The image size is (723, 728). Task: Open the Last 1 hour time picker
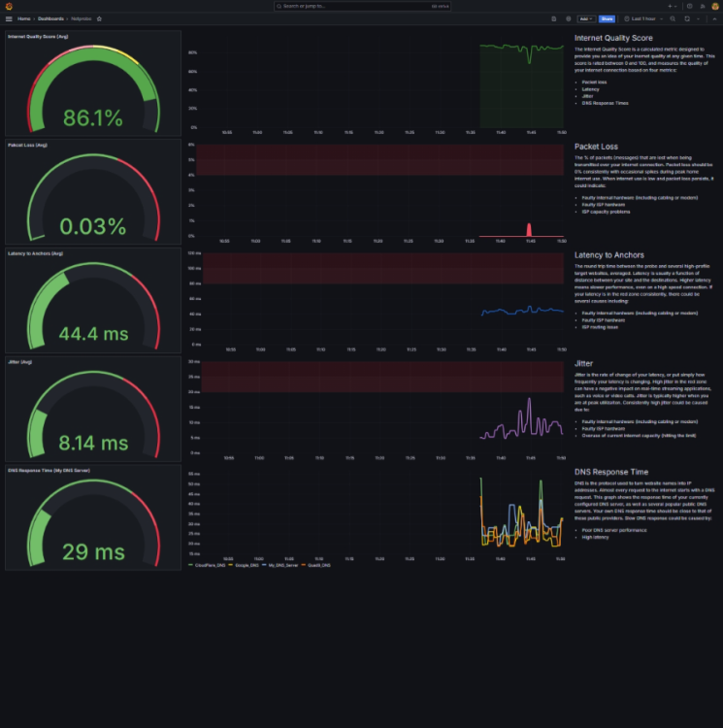tap(643, 18)
